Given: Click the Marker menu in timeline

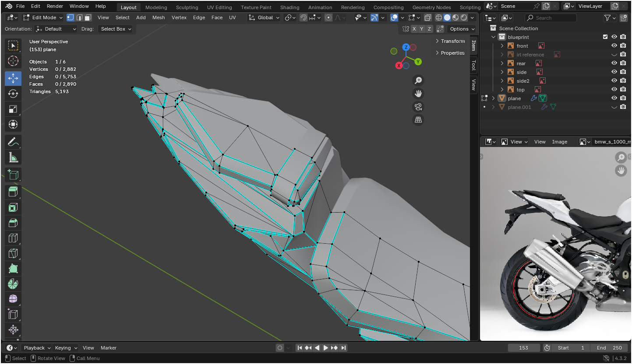Looking at the screenshot, I should click(109, 348).
